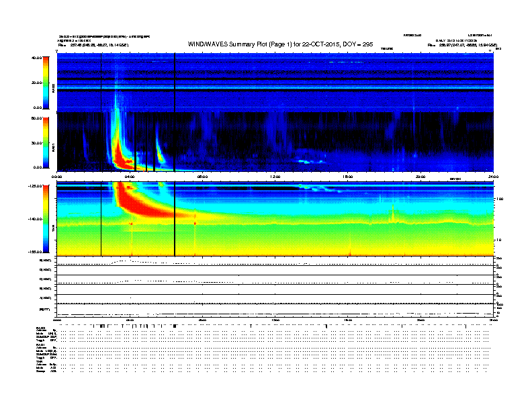Viewport: 532px width, 411px height.
Task: Click the 04:00 tick label below RAD1 spectrogram
Action: click(130, 177)
